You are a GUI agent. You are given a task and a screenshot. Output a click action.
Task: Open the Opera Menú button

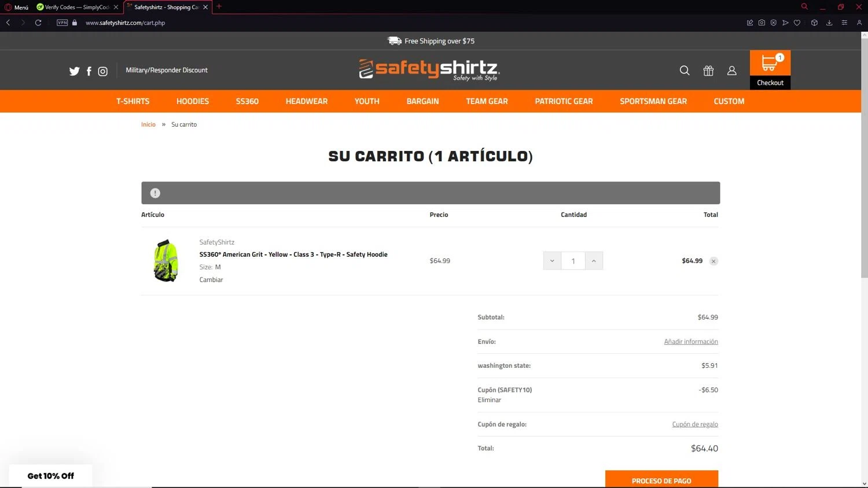[x=17, y=7]
